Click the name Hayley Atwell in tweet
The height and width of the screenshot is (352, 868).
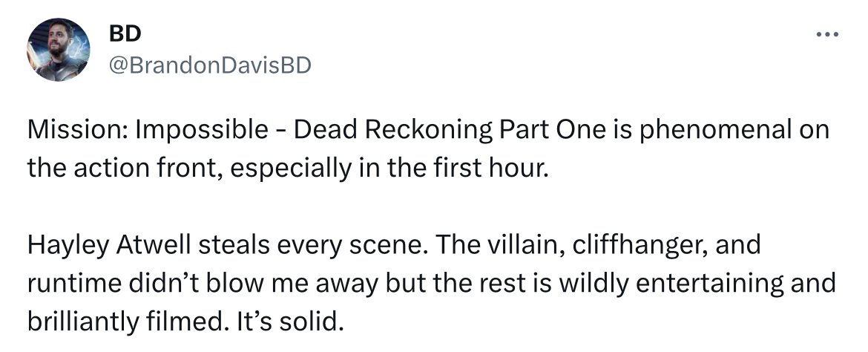(109, 244)
